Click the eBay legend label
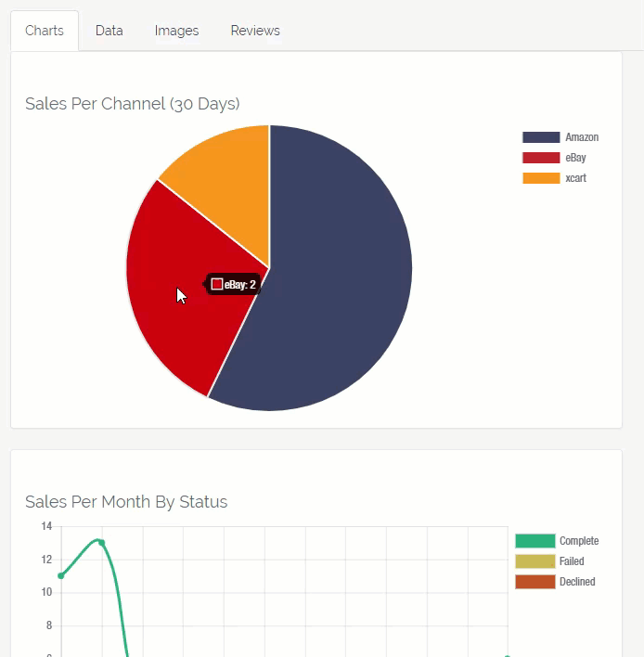This screenshot has height=657, width=644. pos(575,158)
